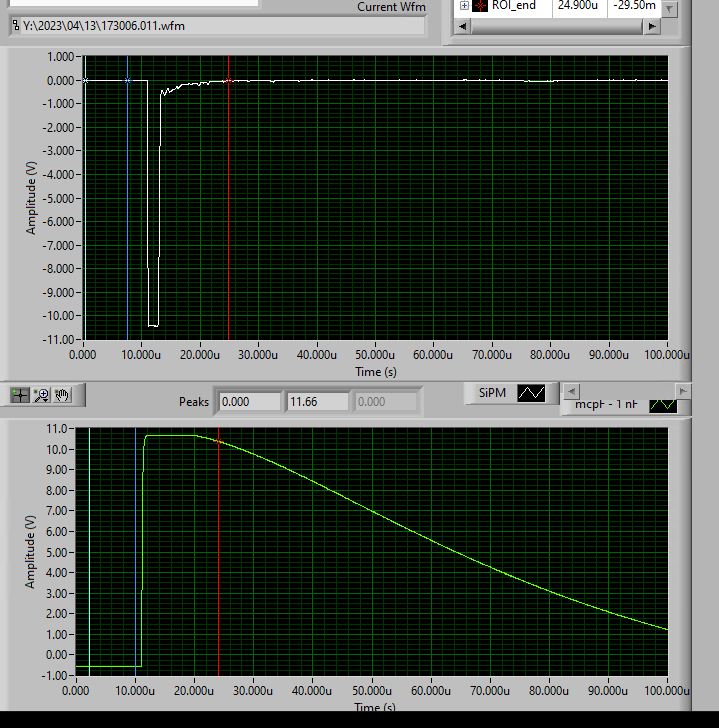Click the bottom graph x-axis value 50.000u
Screen dimensions: 719x728
(372, 691)
